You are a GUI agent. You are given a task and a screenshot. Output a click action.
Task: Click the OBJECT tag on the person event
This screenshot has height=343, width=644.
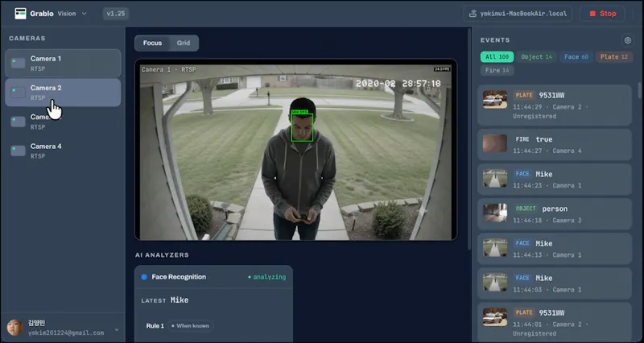[x=526, y=209]
